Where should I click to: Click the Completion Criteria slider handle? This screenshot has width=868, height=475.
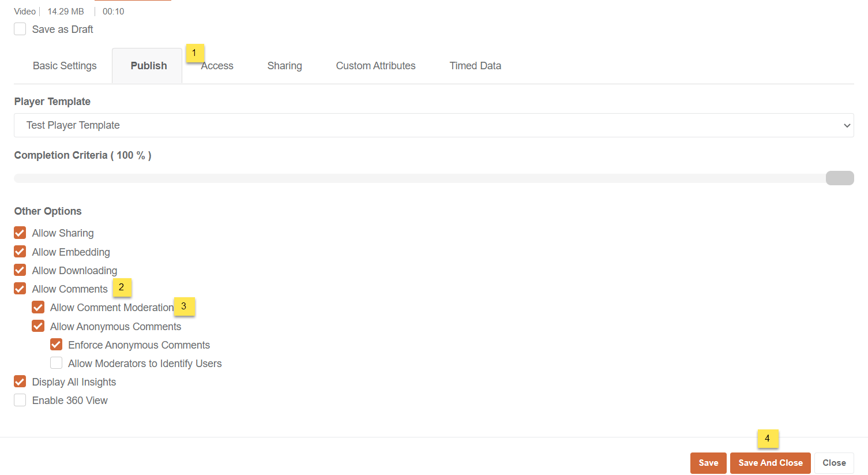pos(839,178)
